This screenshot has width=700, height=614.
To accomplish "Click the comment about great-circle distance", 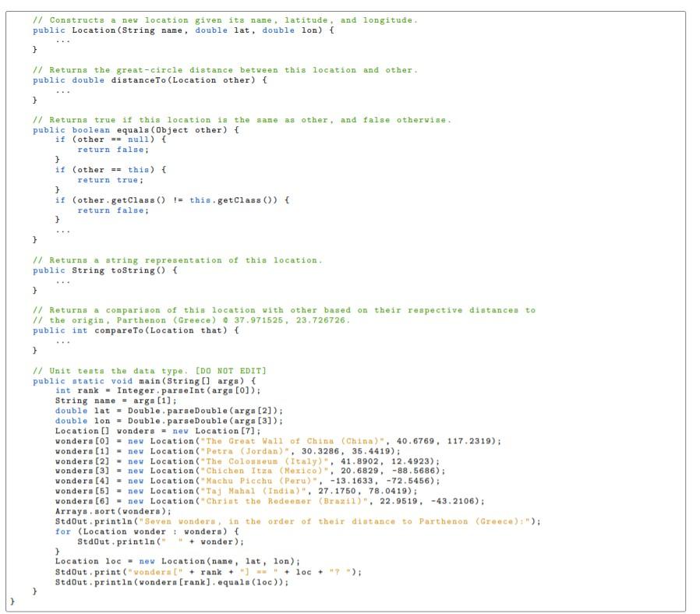I will click(225, 70).
